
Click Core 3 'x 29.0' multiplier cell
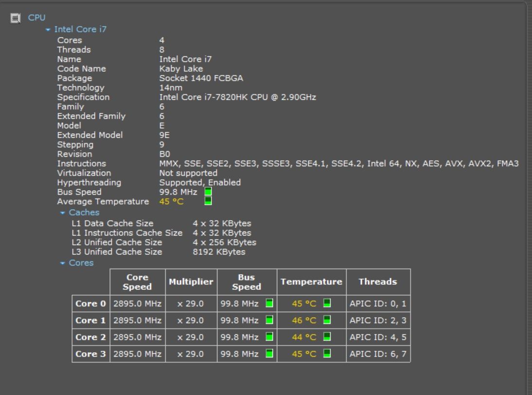[191, 354]
